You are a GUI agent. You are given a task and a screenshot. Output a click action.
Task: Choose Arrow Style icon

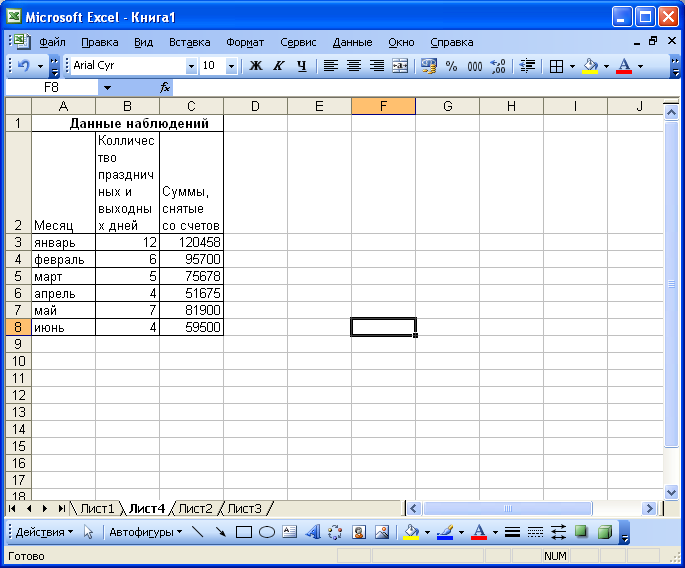(x=558, y=532)
